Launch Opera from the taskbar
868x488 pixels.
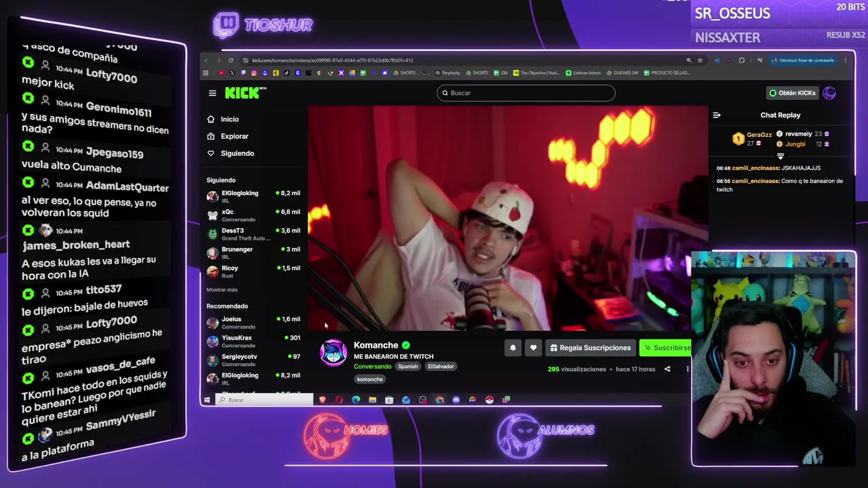click(x=339, y=400)
